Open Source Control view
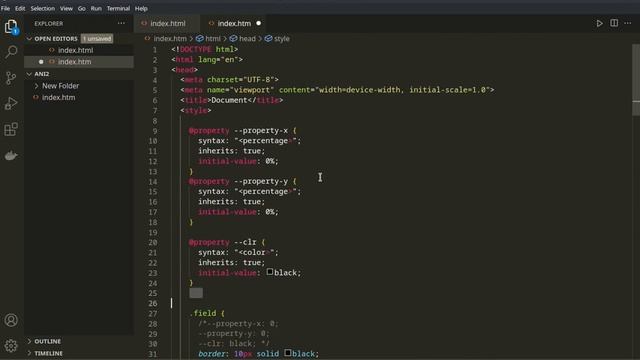 point(11,78)
